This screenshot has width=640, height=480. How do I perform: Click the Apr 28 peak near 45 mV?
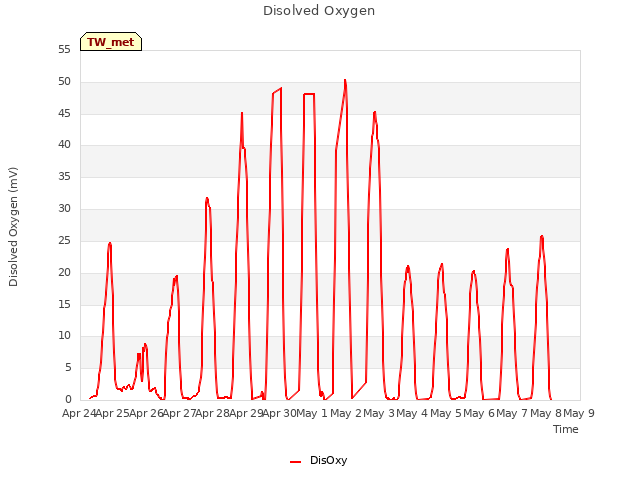pyautogui.click(x=242, y=113)
